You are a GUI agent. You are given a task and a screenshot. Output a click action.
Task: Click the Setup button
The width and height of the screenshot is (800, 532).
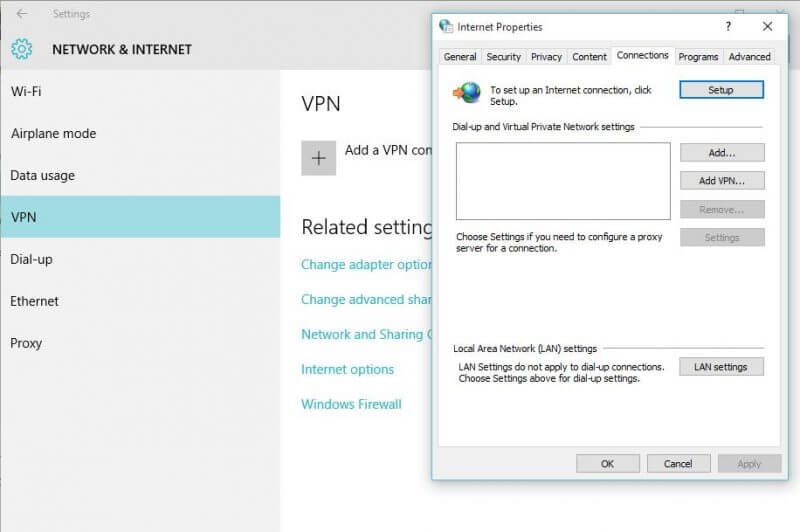(x=721, y=90)
